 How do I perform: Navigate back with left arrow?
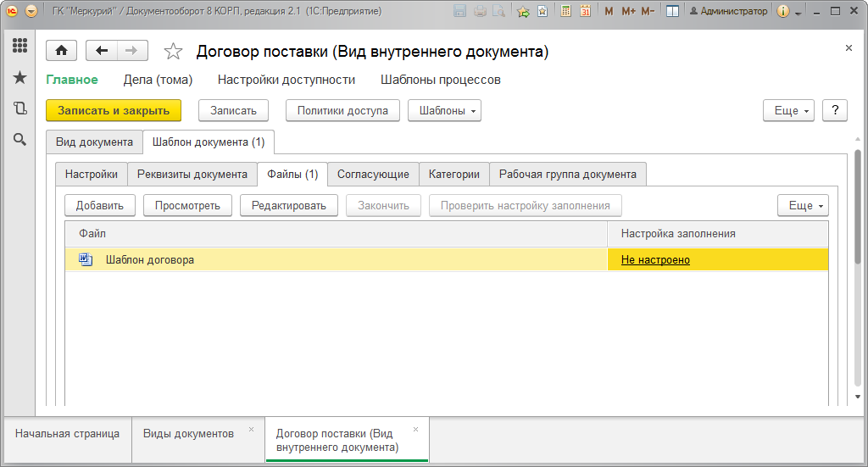click(x=102, y=51)
